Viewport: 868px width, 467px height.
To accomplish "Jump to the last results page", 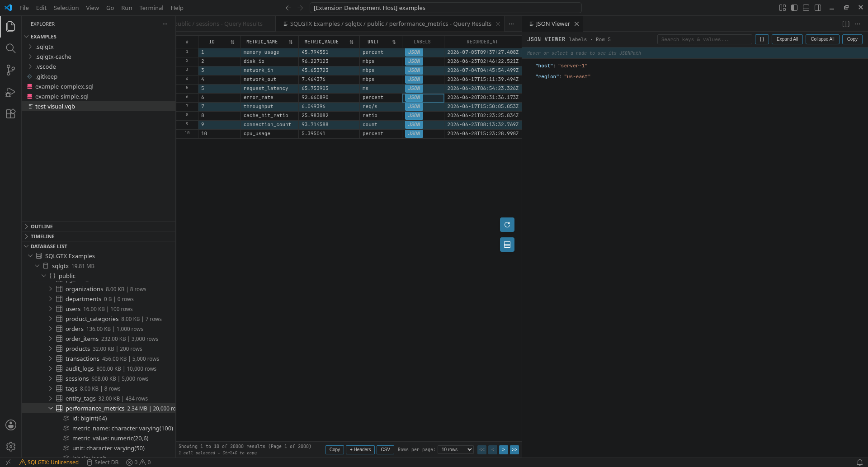I will pos(514,450).
